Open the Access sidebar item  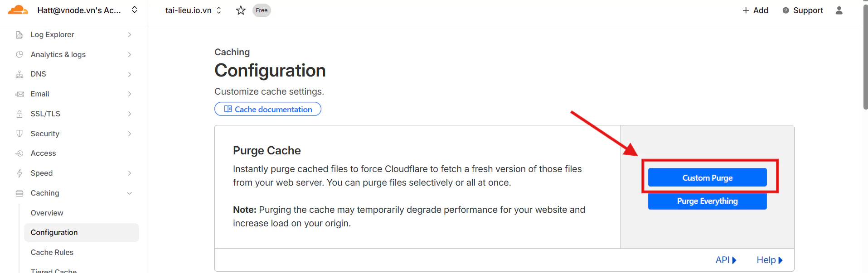coord(44,153)
